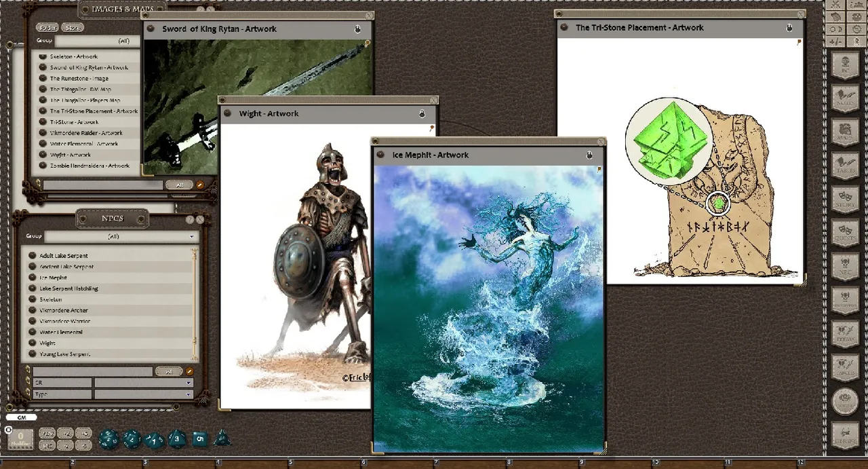Open the Library sidebar button
The image size is (868, 469).
coord(845,434)
